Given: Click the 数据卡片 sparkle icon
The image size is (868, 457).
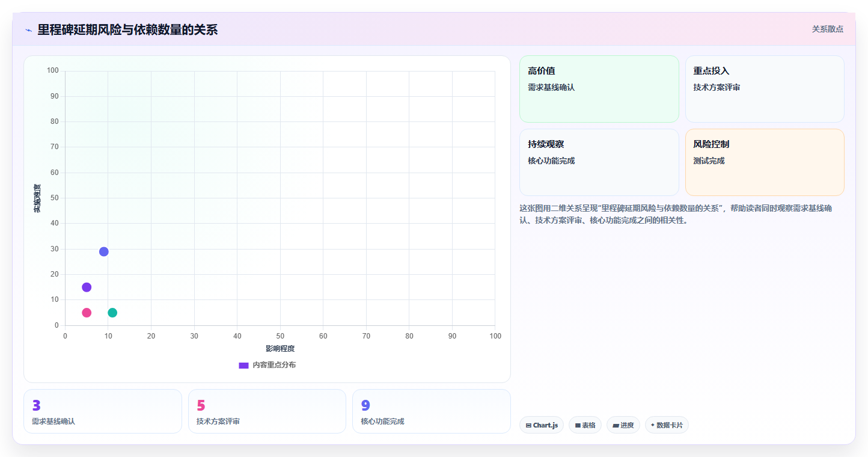Looking at the screenshot, I should (652, 425).
